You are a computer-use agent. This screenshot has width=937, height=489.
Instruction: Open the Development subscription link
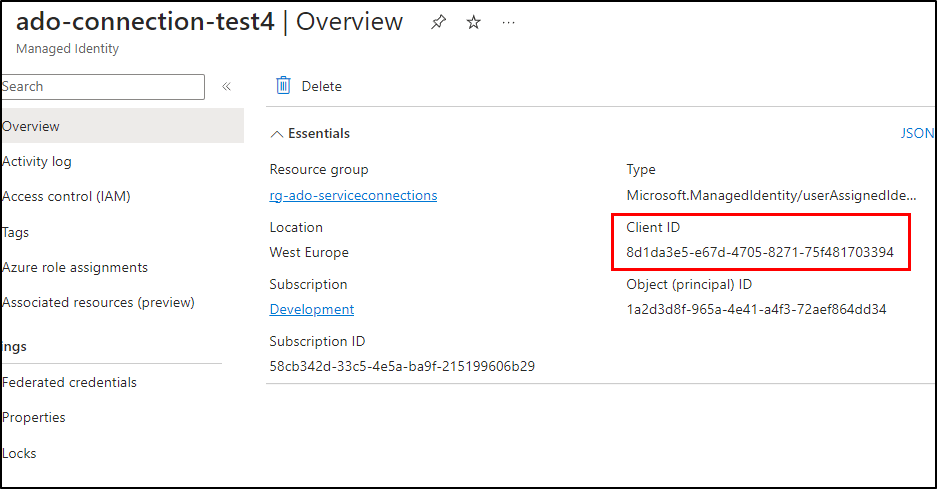311,309
